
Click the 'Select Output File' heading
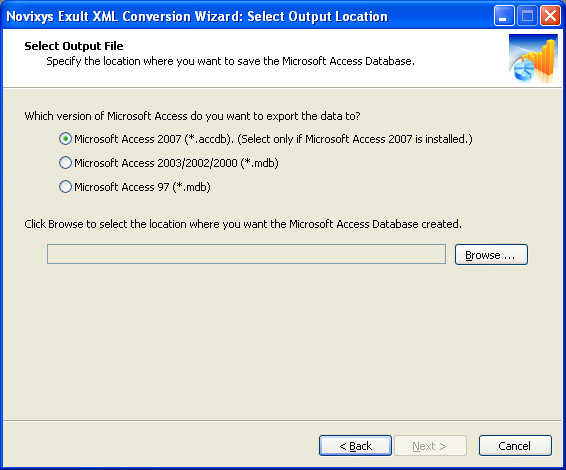click(74, 46)
